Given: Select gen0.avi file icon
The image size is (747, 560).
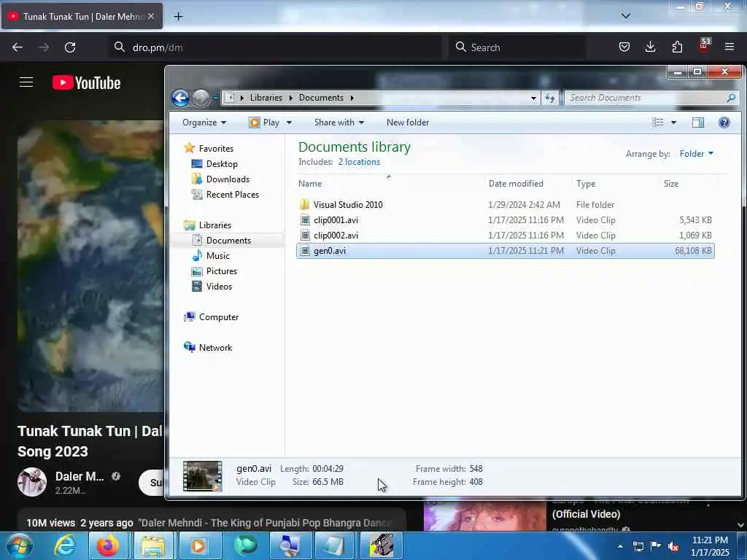Looking at the screenshot, I should (305, 251).
